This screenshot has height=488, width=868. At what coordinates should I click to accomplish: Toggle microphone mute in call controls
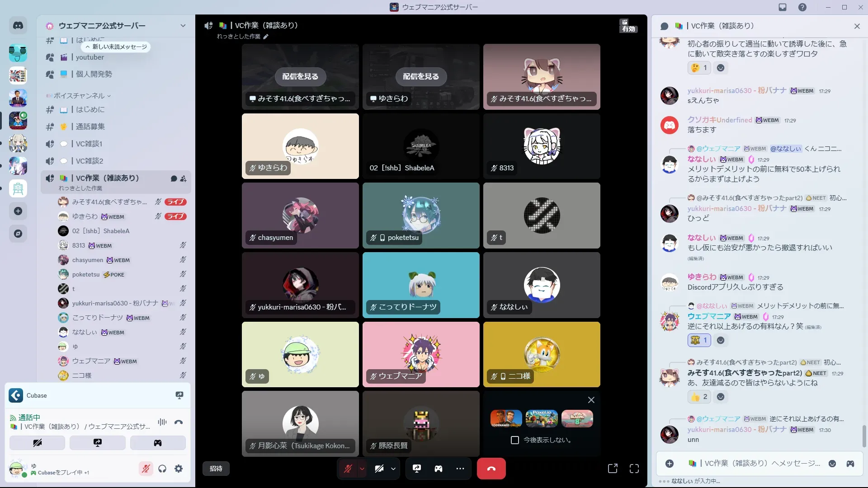(348, 469)
